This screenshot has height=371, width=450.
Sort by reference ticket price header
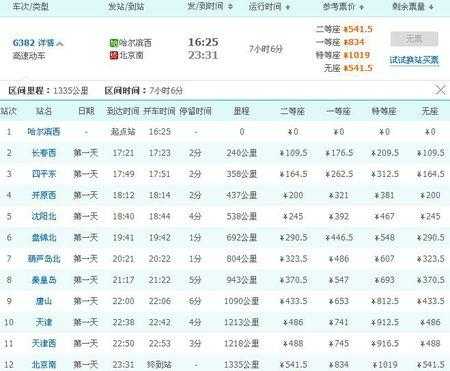[x=343, y=6]
